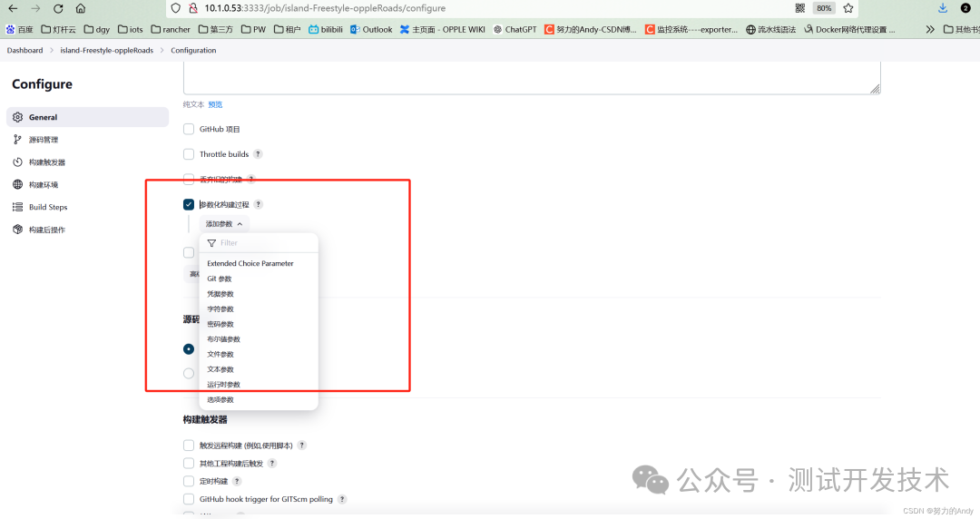The image size is (980, 519).
Task: Click the Build Steps list icon
Action: click(17, 207)
